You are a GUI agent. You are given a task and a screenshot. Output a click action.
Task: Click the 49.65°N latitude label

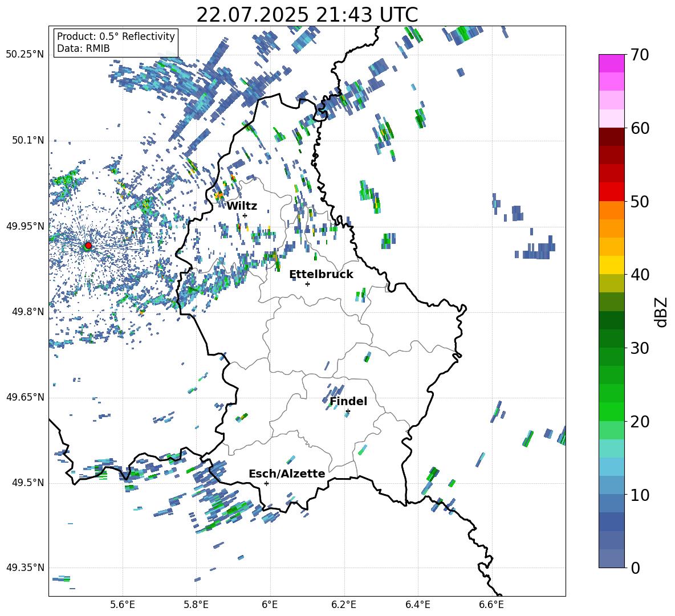point(25,397)
